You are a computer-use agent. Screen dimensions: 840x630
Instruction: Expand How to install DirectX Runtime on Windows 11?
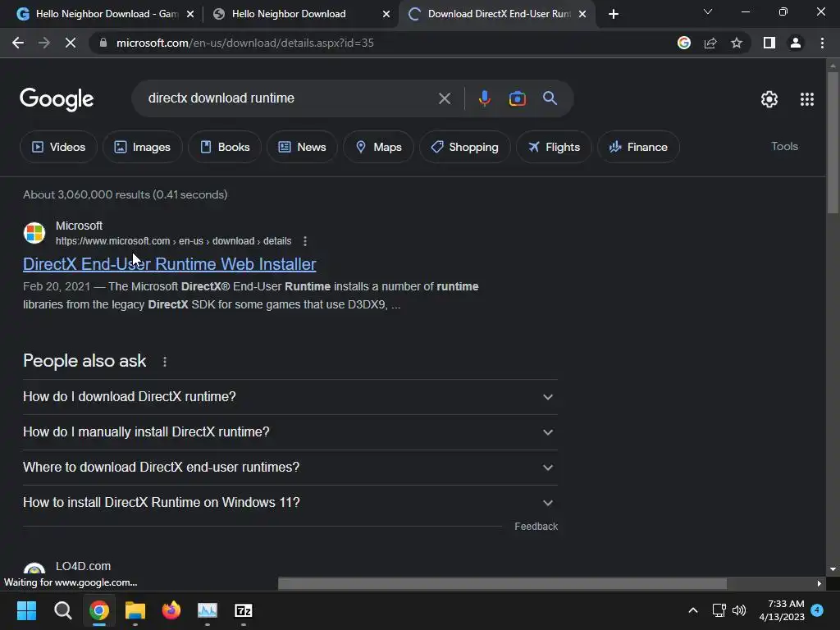coord(290,503)
